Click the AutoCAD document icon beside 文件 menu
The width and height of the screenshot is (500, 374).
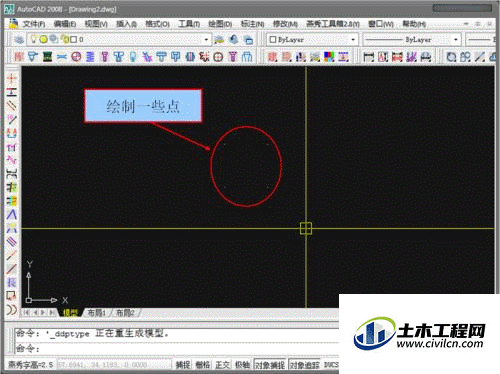point(13,24)
